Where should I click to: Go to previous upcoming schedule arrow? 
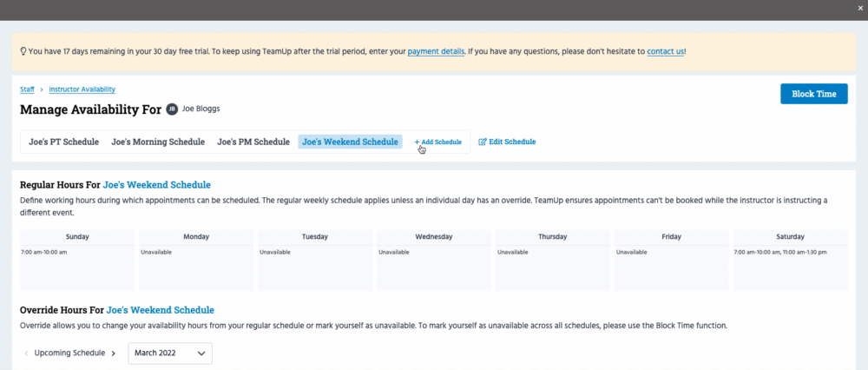click(26, 353)
